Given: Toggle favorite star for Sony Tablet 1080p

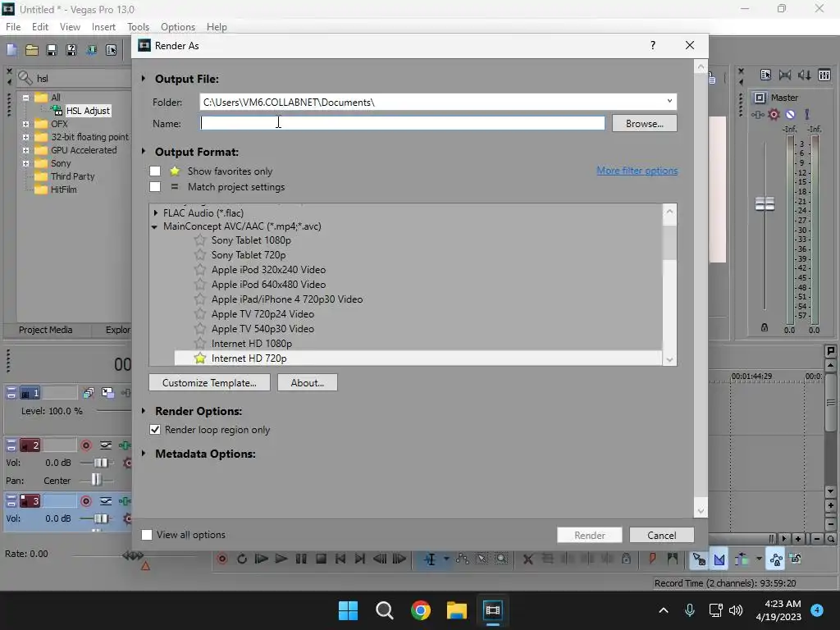Looking at the screenshot, I should [200, 240].
